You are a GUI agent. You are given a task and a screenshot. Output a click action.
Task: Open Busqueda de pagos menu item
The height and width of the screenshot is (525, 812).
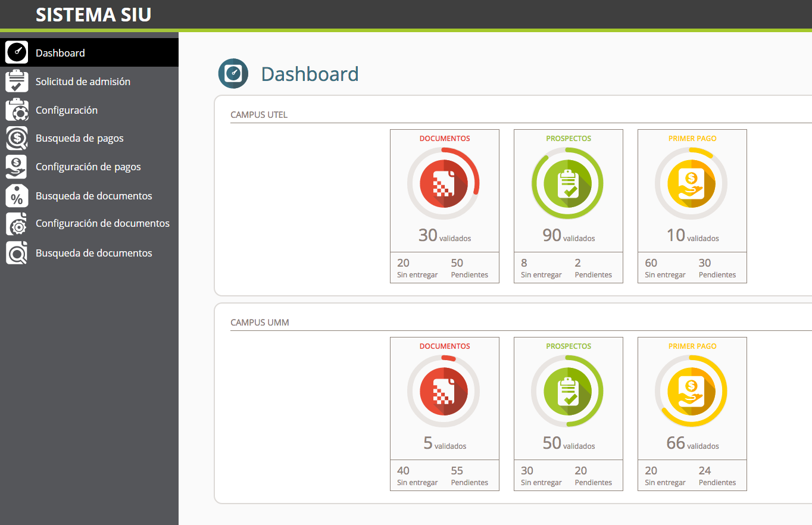(89, 138)
